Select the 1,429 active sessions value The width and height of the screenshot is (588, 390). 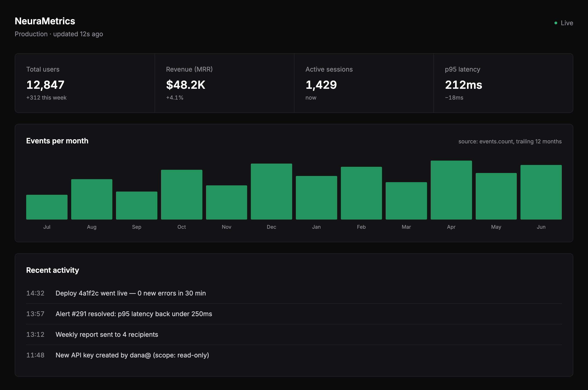click(321, 85)
